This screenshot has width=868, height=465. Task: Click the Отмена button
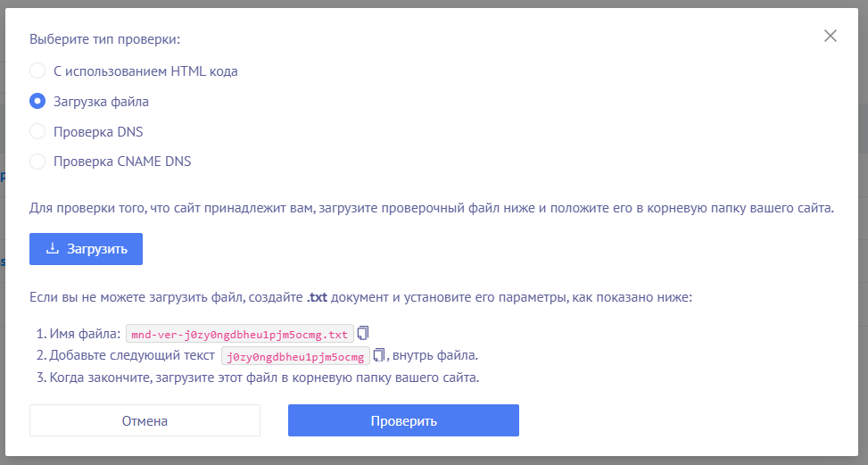145,420
